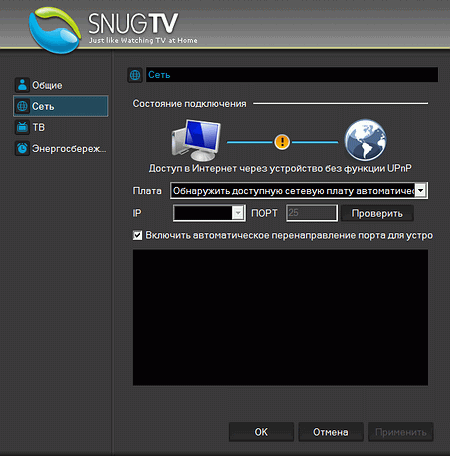
Task: Click the Earth globe Internet icon
Action: pos(365,140)
